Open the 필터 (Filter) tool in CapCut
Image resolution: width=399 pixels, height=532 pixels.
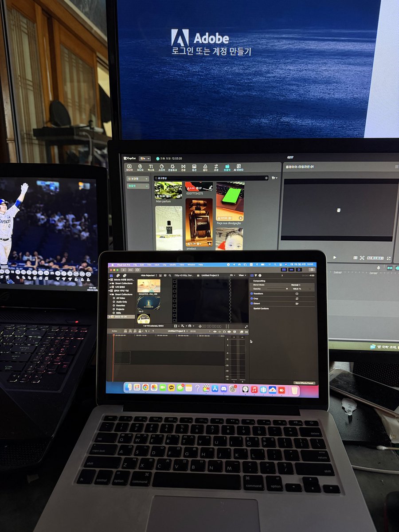(x=205, y=168)
